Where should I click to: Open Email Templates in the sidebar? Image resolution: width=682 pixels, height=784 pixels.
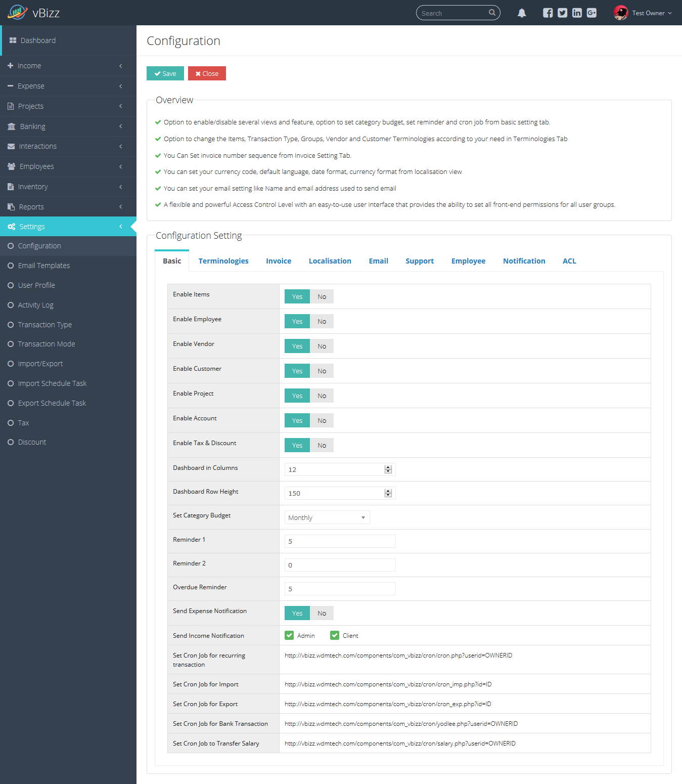point(44,266)
